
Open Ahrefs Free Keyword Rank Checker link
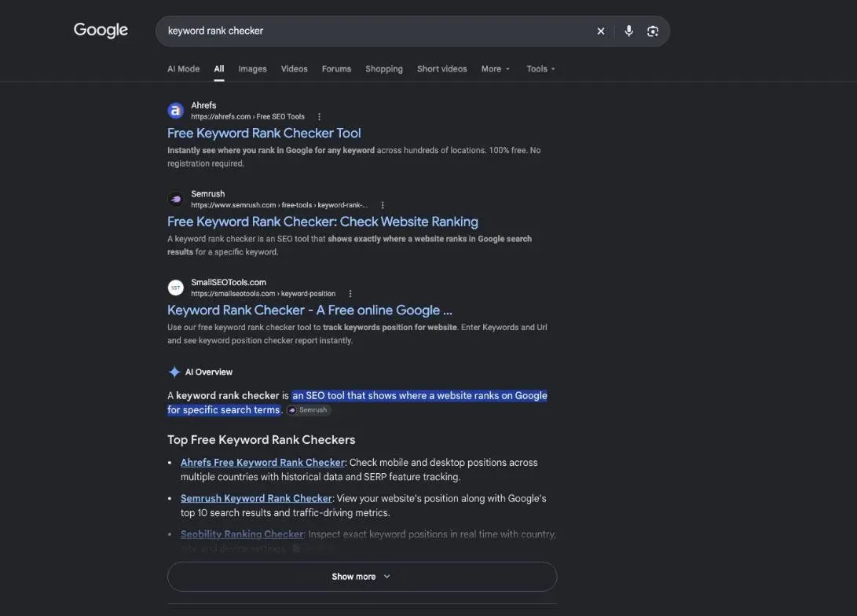263,463
